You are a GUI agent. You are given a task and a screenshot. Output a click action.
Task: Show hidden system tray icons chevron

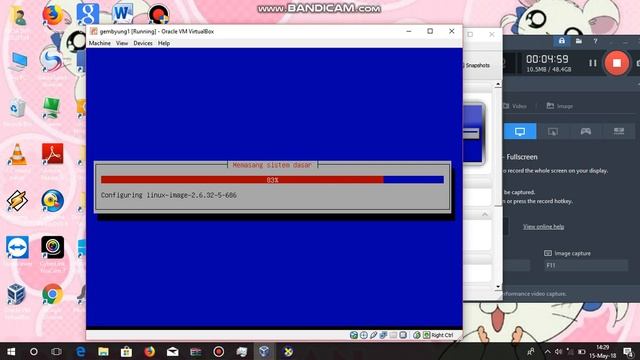pos(547,351)
